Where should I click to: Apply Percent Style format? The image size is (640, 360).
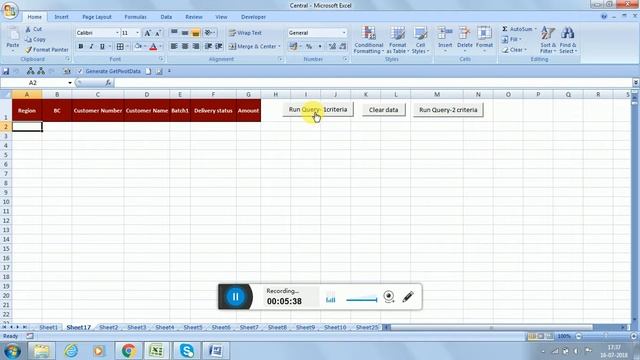click(309, 47)
